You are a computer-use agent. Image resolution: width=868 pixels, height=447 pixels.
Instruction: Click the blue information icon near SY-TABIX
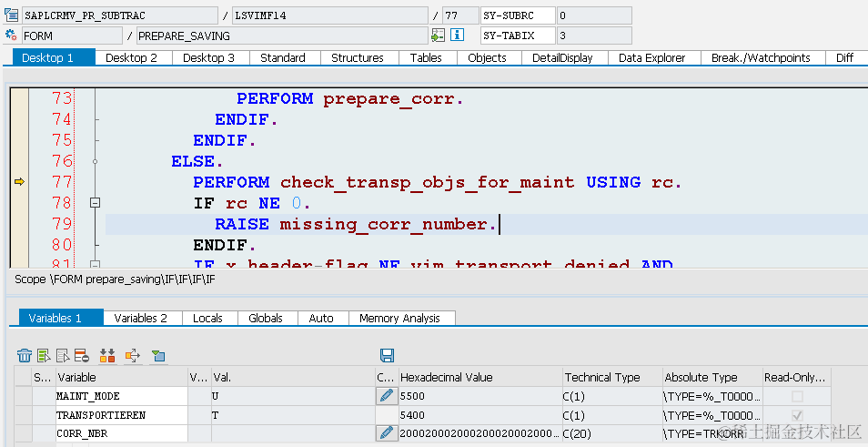tap(457, 36)
